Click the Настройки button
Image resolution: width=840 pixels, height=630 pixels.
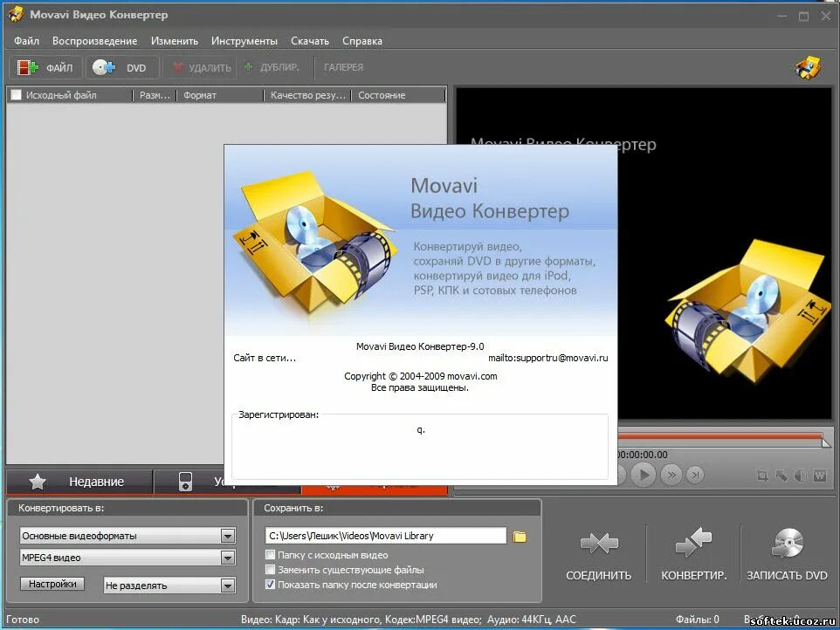coord(52,584)
